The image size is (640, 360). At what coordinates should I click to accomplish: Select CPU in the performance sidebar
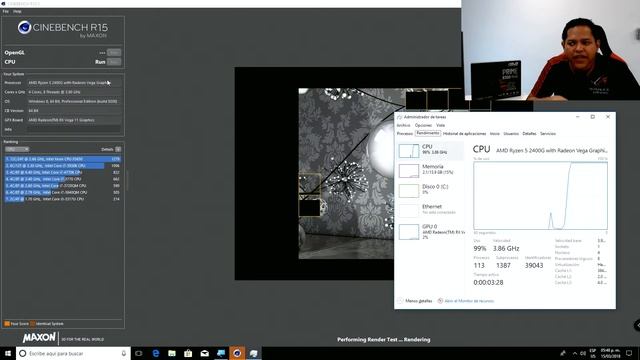pos(431,151)
